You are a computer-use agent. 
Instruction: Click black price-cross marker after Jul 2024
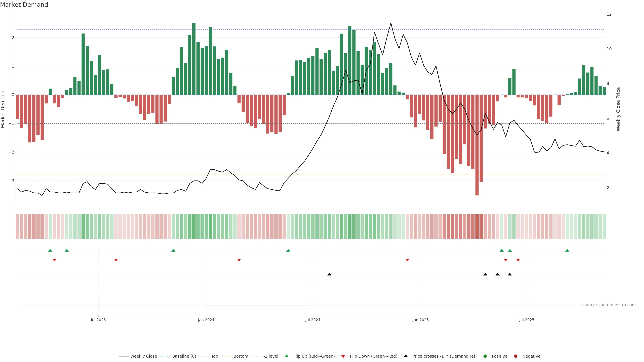329,274
